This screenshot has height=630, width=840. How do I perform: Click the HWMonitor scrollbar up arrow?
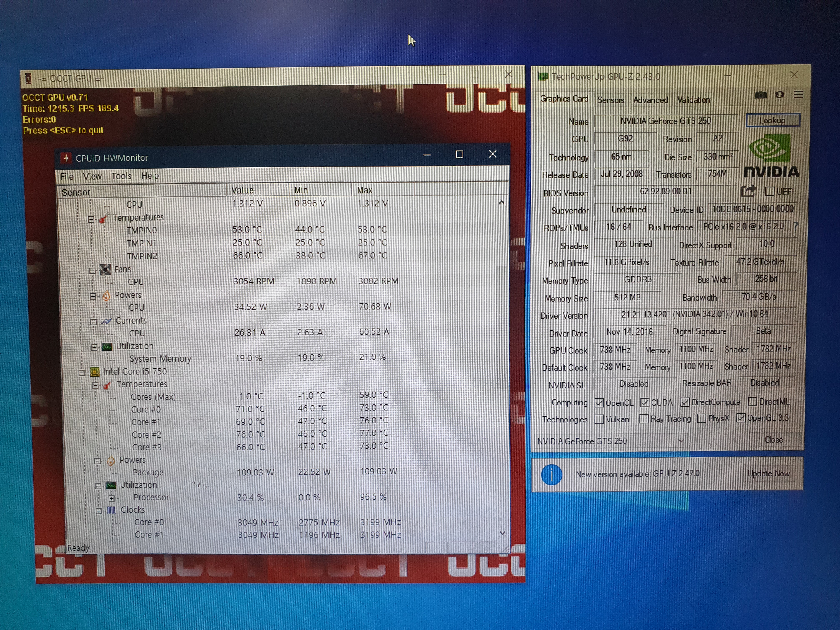click(x=502, y=202)
